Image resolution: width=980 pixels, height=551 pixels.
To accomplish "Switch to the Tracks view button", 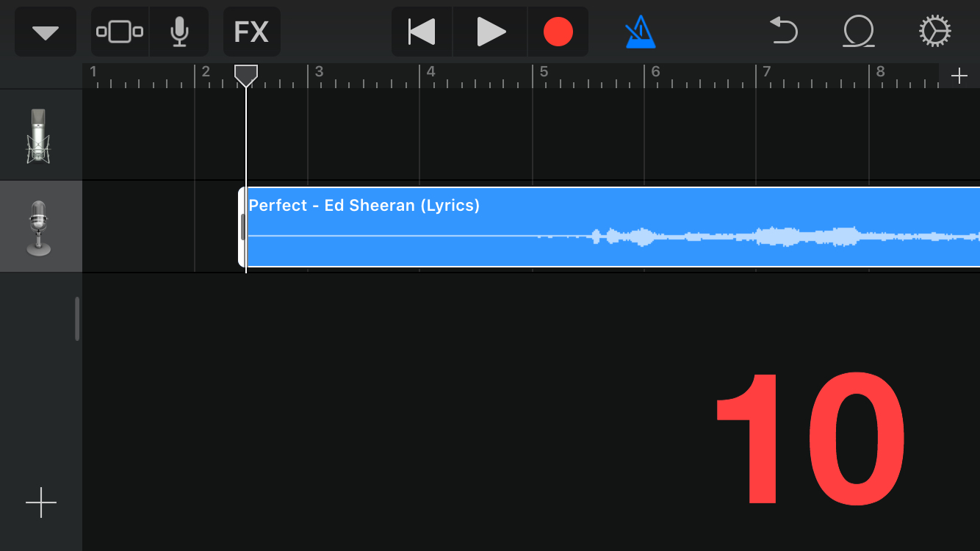I will [x=120, y=32].
